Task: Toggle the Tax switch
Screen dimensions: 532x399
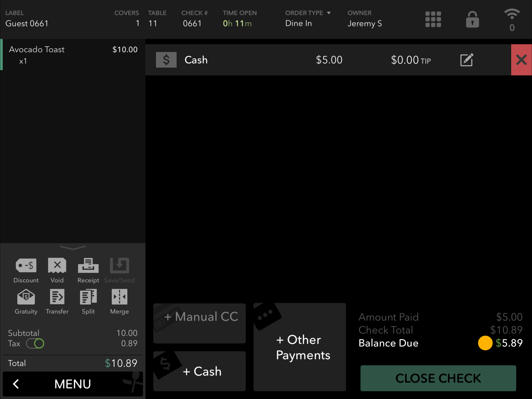Action: (35, 343)
